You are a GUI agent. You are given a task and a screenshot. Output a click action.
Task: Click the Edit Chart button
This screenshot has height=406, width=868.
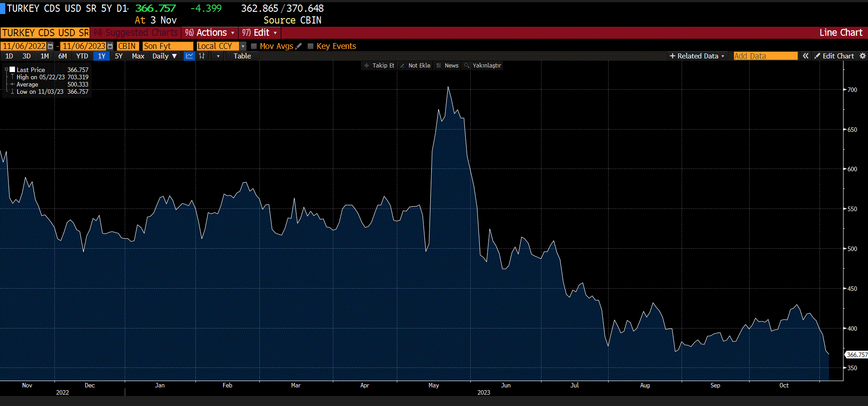pos(834,56)
